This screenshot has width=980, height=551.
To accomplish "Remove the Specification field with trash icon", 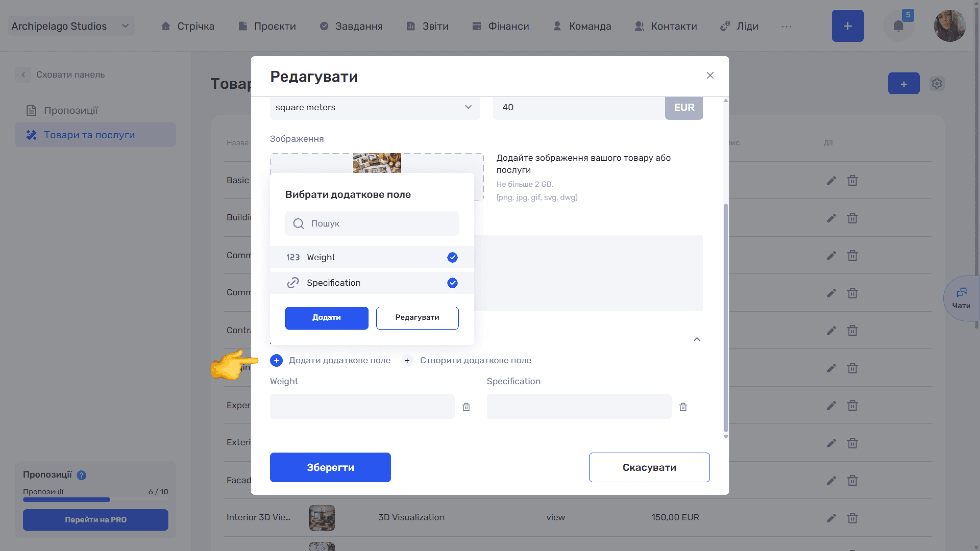I will pos(683,407).
